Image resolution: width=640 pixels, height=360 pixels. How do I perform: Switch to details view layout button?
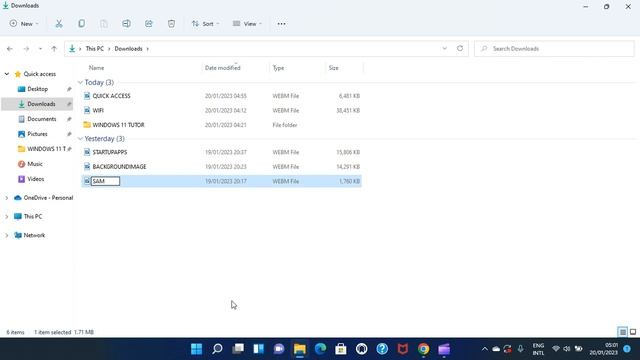(623, 332)
